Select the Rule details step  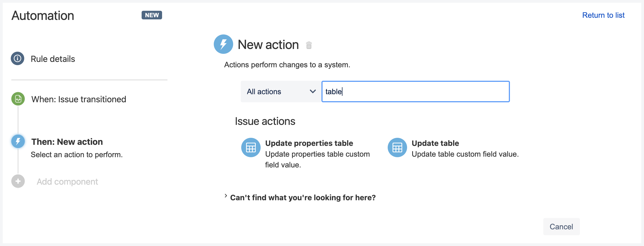pyautogui.click(x=53, y=59)
